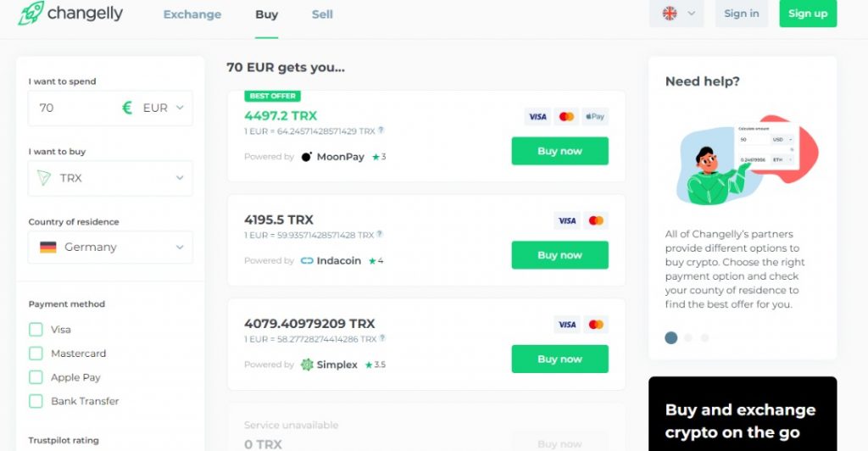The image size is (868, 451).
Task: Select the second help carousel dot
Action: pyautogui.click(x=688, y=337)
